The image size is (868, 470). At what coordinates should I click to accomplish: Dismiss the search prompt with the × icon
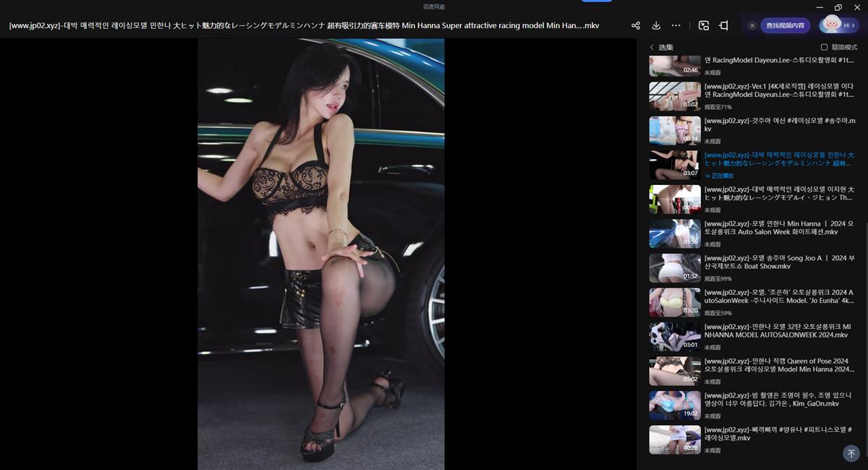(x=752, y=25)
